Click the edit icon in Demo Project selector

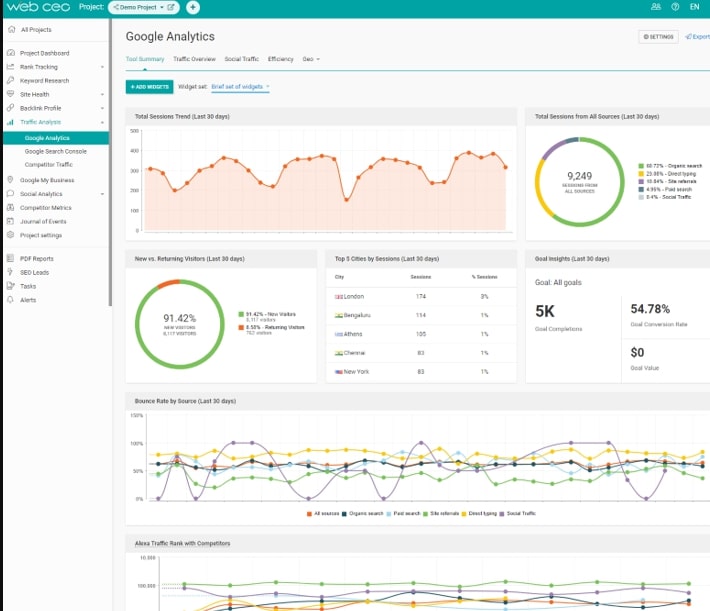point(171,7)
